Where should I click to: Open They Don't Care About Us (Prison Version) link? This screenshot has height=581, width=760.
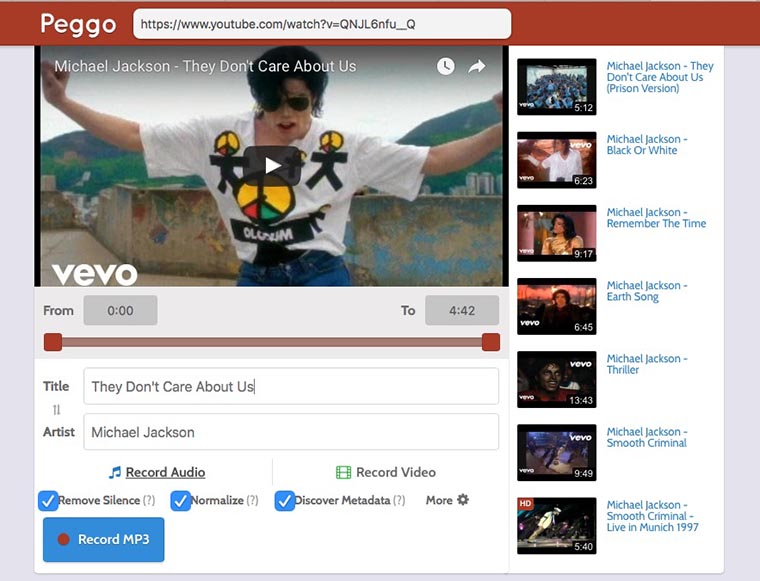pyautogui.click(x=660, y=77)
